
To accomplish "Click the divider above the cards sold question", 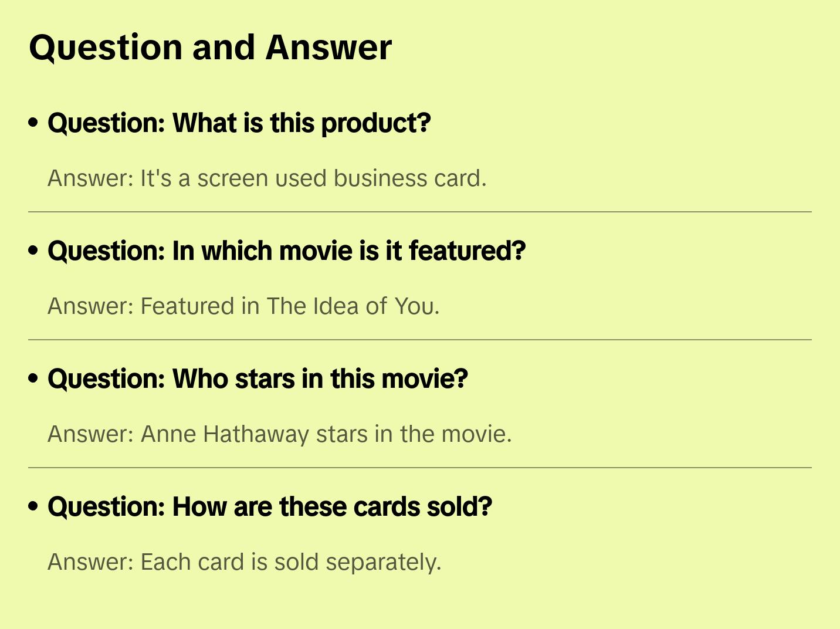I will pos(420,468).
